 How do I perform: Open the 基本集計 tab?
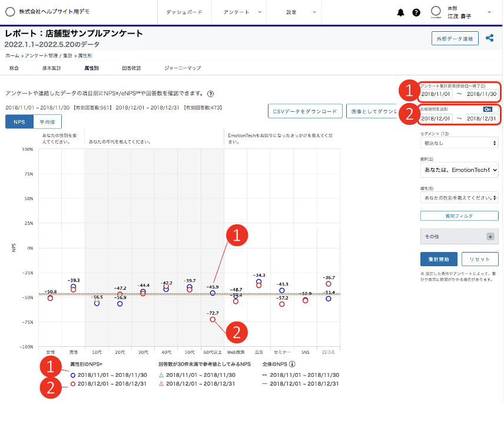[51, 68]
